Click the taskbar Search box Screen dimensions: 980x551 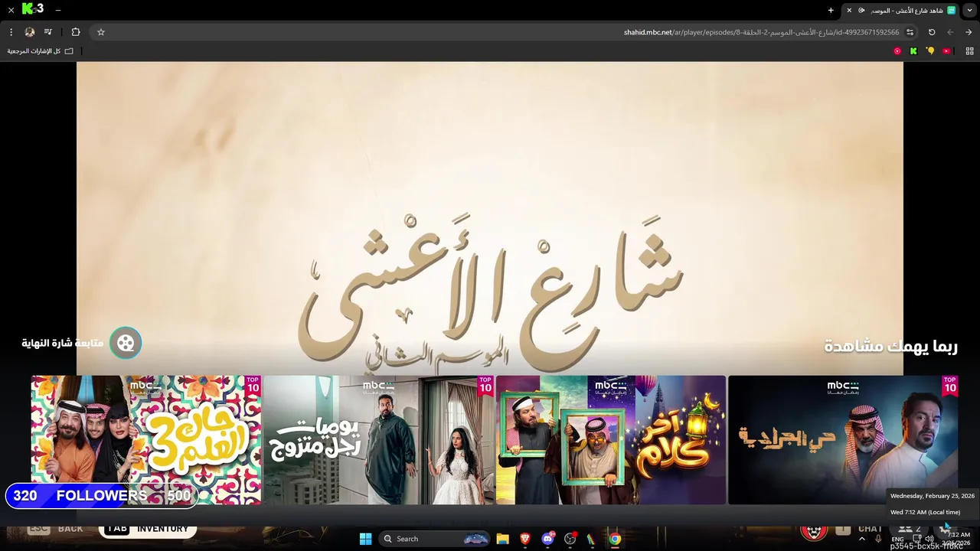click(433, 539)
